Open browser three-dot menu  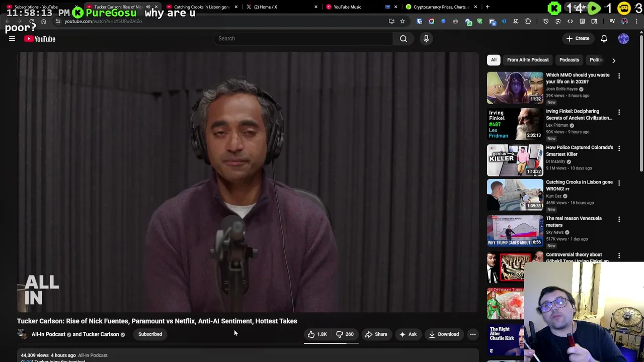[x=636, y=21]
